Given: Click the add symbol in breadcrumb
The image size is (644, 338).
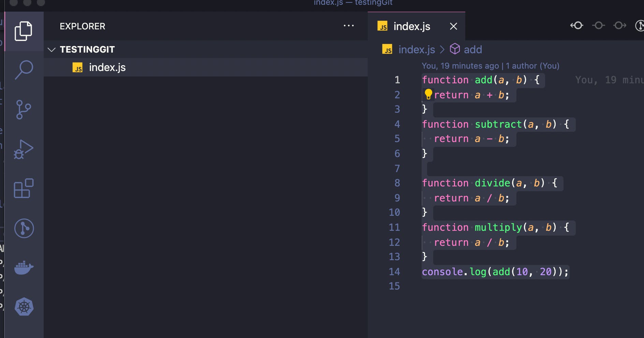Looking at the screenshot, I should [473, 50].
